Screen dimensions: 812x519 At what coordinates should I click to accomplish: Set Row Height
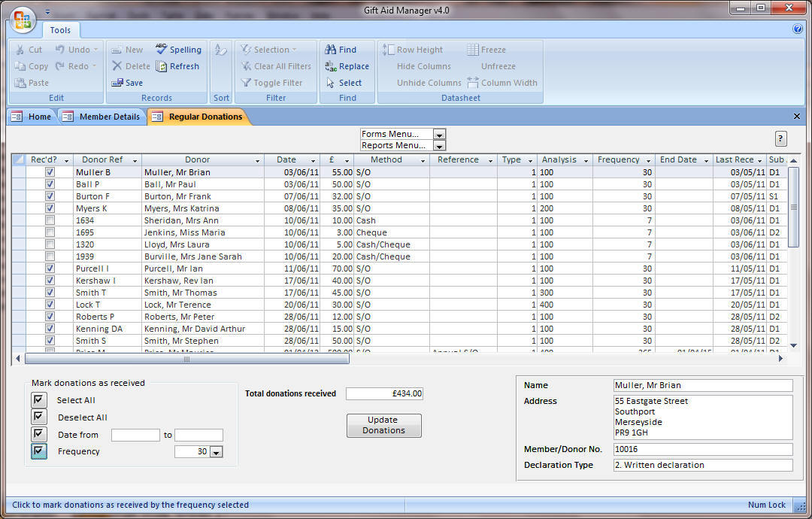(x=413, y=50)
